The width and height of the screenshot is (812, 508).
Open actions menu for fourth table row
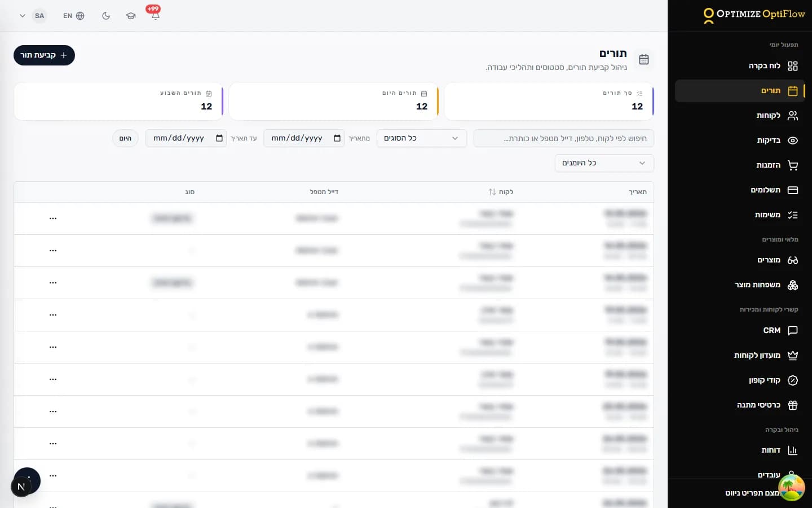(53, 315)
